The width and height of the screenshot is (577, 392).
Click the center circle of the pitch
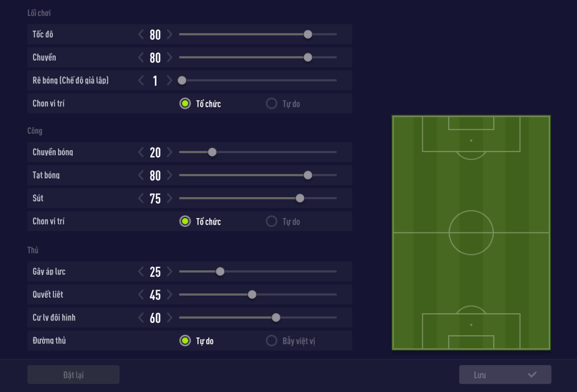(471, 232)
